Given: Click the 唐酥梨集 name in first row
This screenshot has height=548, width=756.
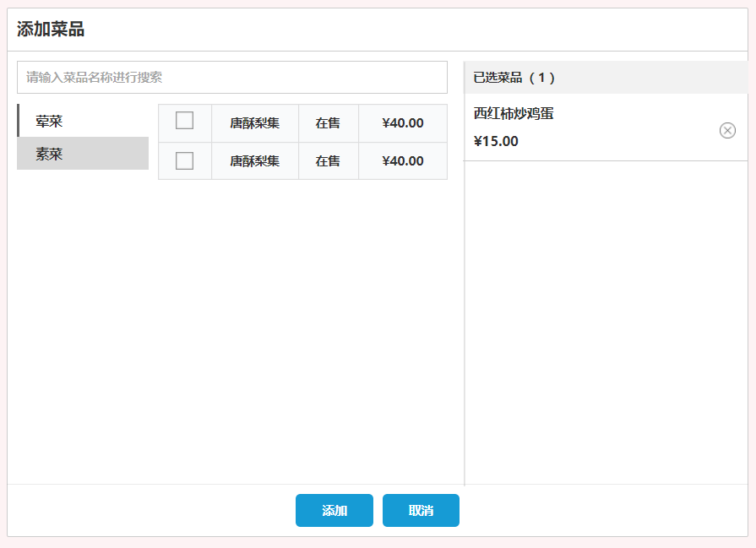Looking at the screenshot, I should 254,123.
